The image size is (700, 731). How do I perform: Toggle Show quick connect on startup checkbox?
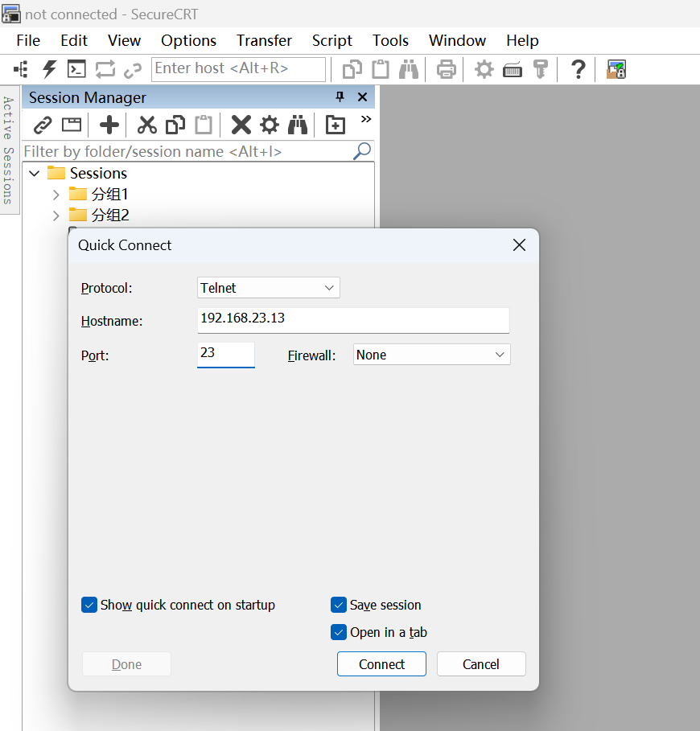click(x=89, y=605)
